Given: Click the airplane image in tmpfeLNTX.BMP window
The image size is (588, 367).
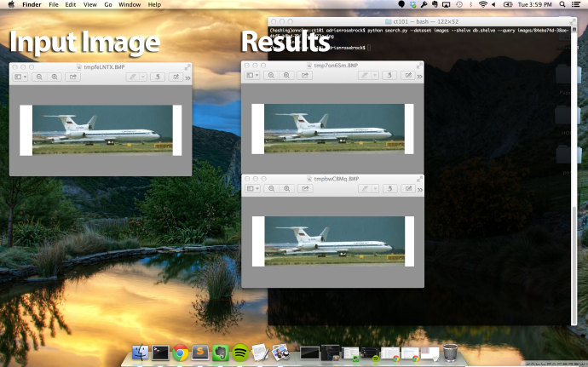Looking at the screenshot, I should point(102,129).
